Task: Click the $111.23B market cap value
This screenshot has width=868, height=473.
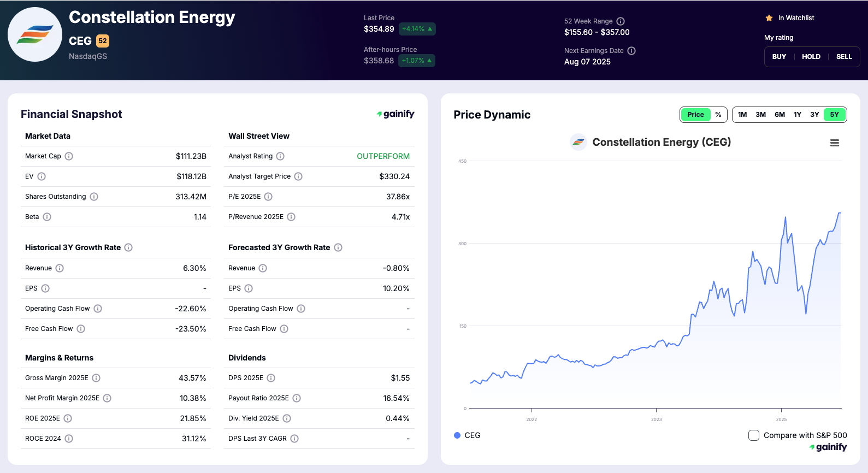Action: click(x=191, y=156)
